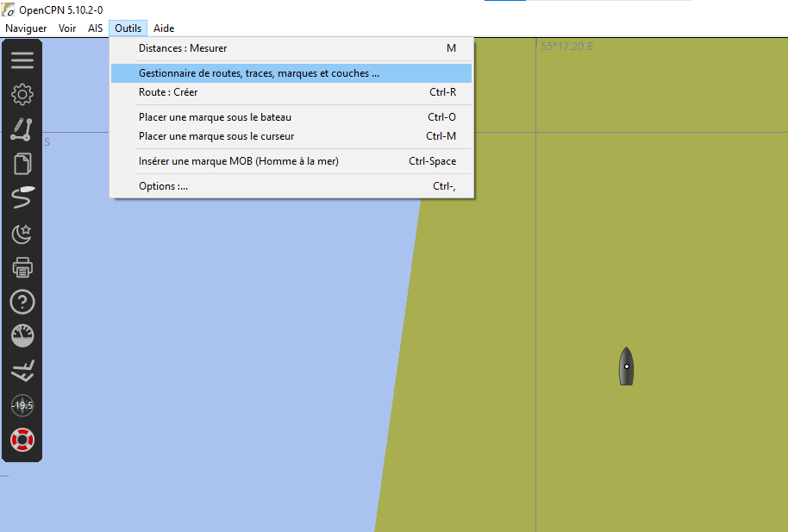Select 'Distances : Mesurer' menu entry

(x=183, y=48)
